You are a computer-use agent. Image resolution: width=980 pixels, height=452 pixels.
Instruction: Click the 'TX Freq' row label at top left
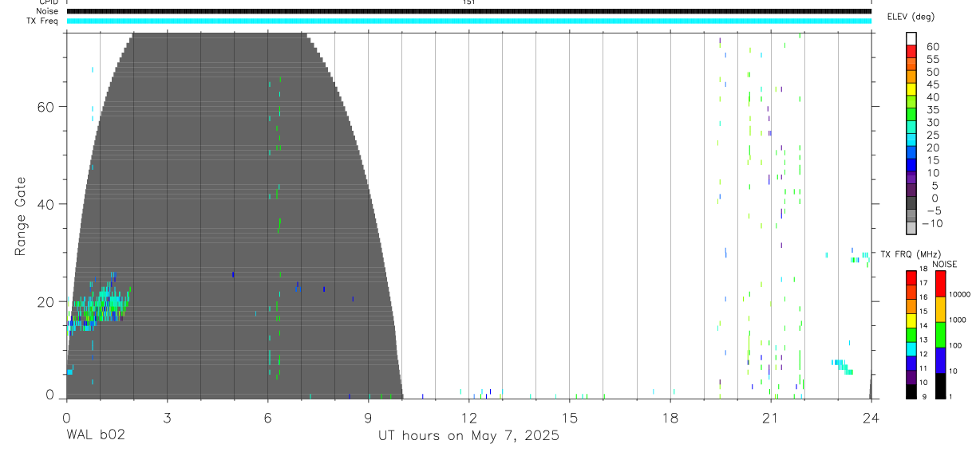[x=44, y=21]
